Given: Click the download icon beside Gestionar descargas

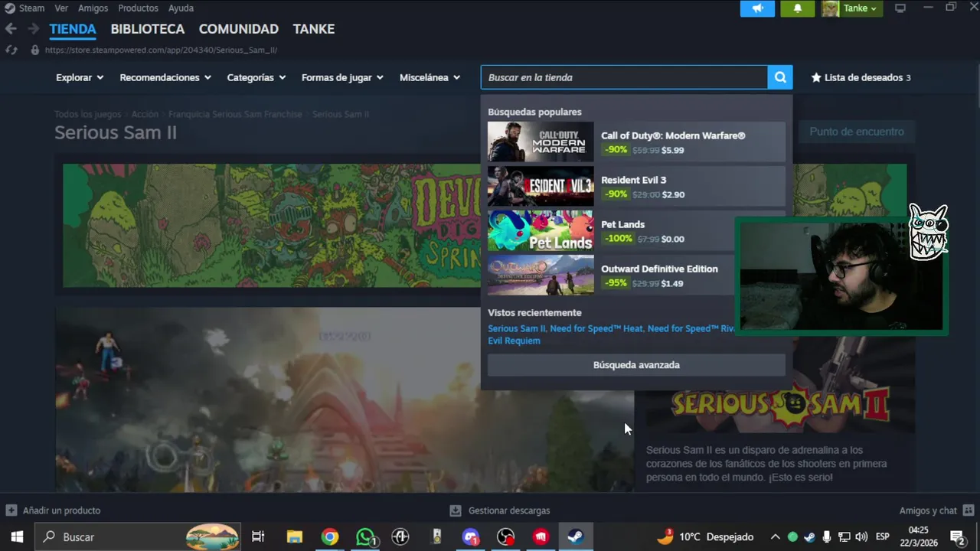Looking at the screenshot, I should 456,510.
